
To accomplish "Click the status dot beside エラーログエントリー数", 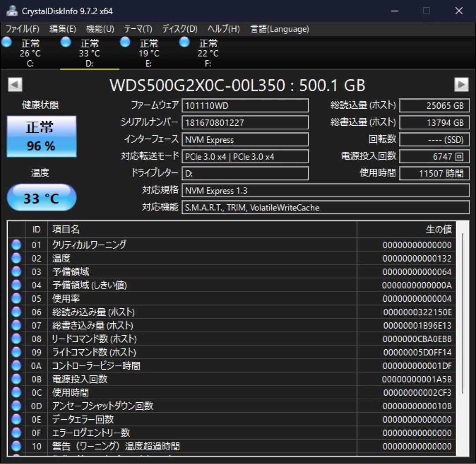I will pyautogui.click(x=16, y=433).
